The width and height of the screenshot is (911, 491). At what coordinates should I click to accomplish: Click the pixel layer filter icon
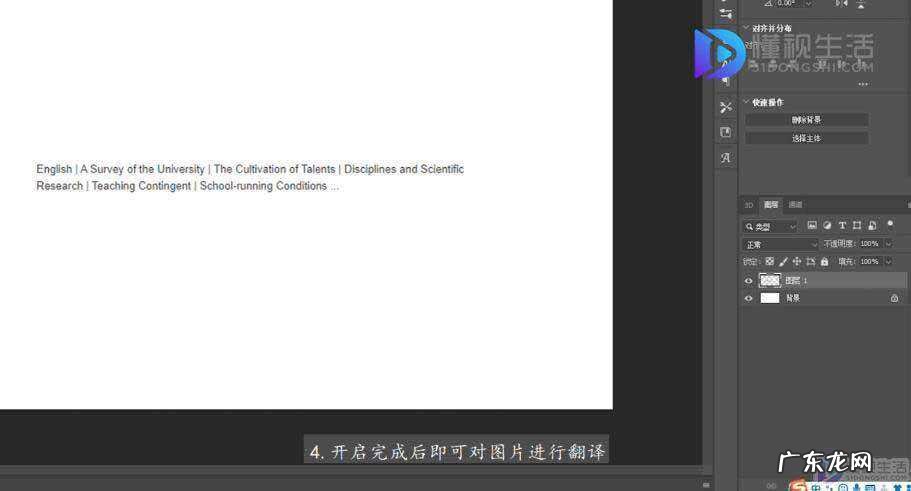pos(812,226)
